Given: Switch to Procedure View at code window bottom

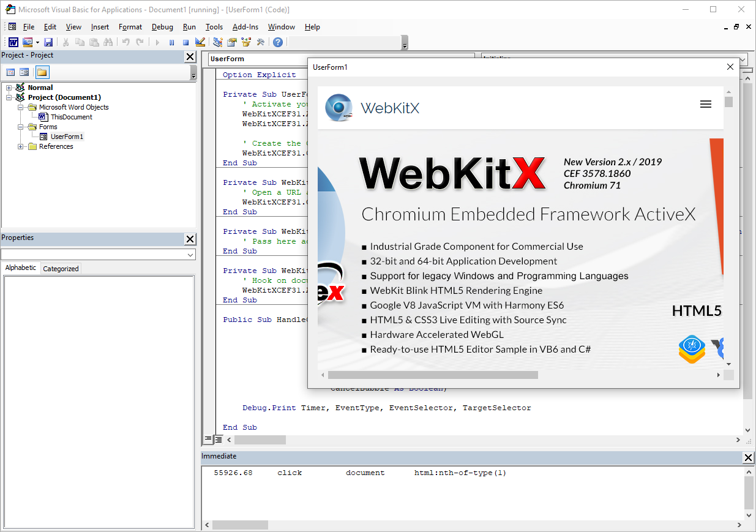Looking at the screenshot, I should pos(208,440).
